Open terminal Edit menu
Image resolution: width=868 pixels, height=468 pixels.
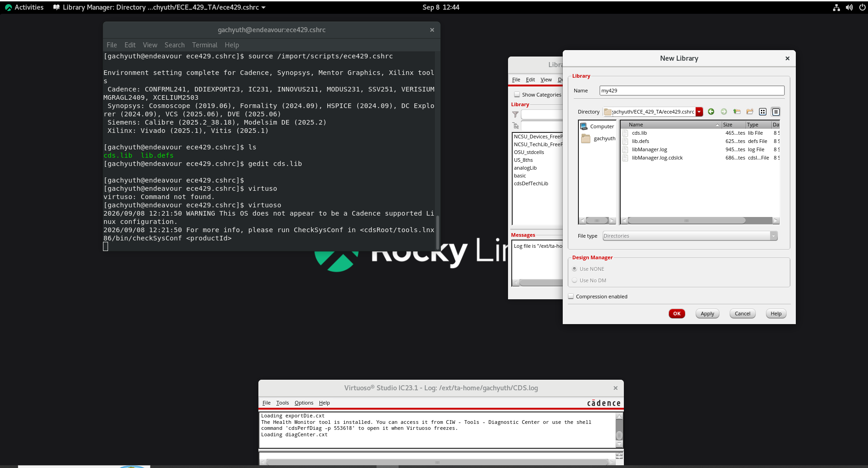(130, 45)
